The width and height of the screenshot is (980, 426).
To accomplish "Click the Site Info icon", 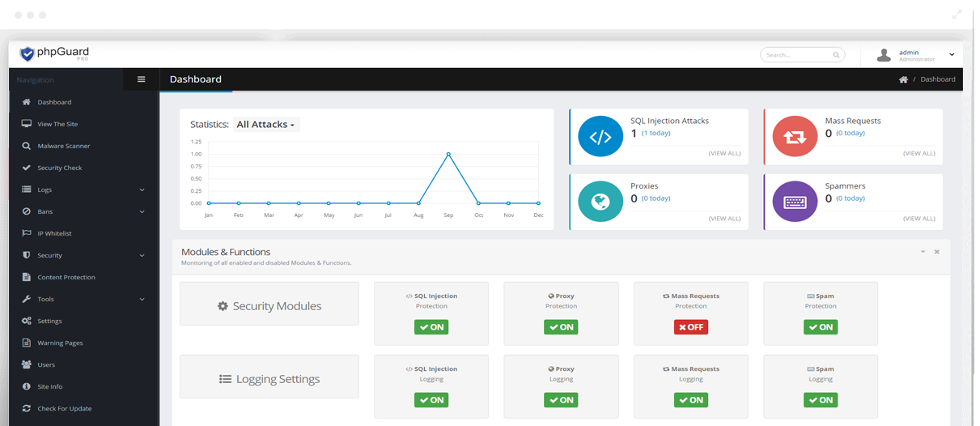I will (x=27, y=386).
